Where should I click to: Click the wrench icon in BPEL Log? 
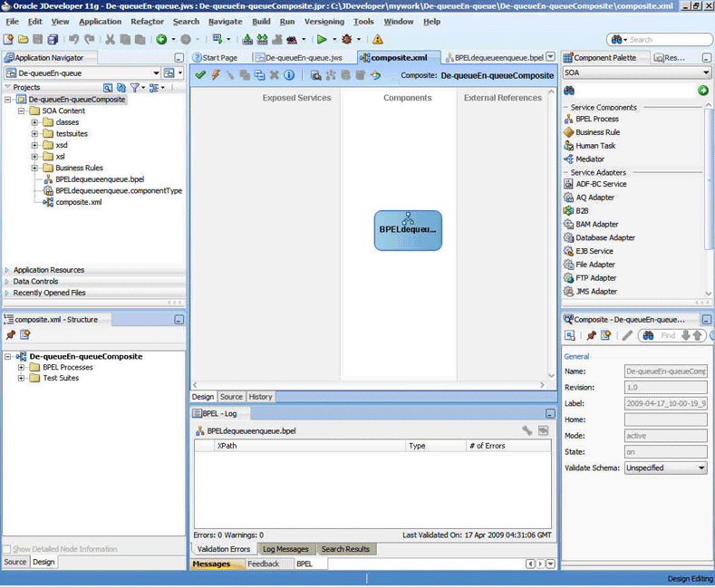[527, 430]
